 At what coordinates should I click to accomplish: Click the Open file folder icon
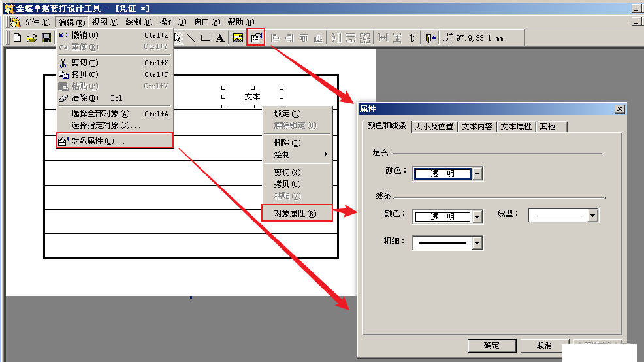tap(31, 38)
